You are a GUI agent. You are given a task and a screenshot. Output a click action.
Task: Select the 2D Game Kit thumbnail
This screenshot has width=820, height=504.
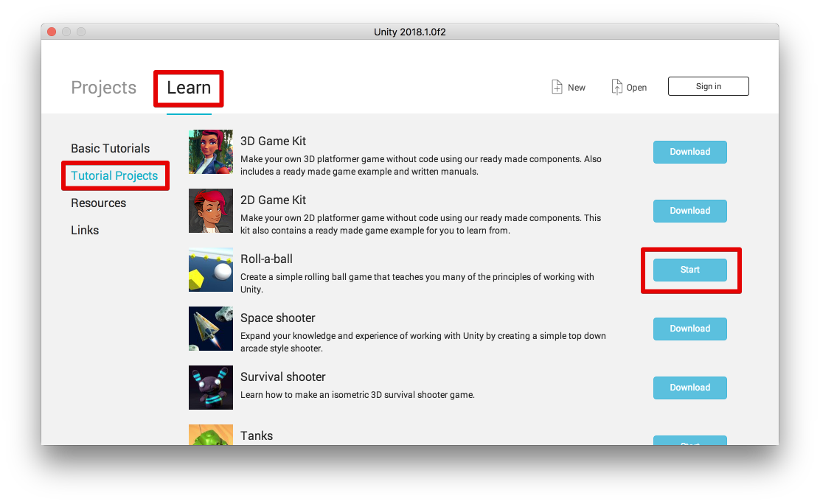[x=211, y=211]
